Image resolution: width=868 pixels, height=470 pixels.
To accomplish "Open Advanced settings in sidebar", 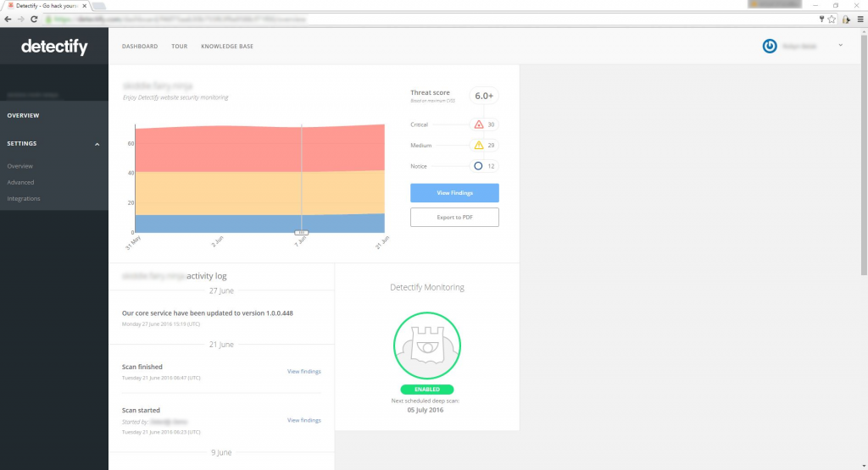I will pyautogui.click(x=20, y=182).
